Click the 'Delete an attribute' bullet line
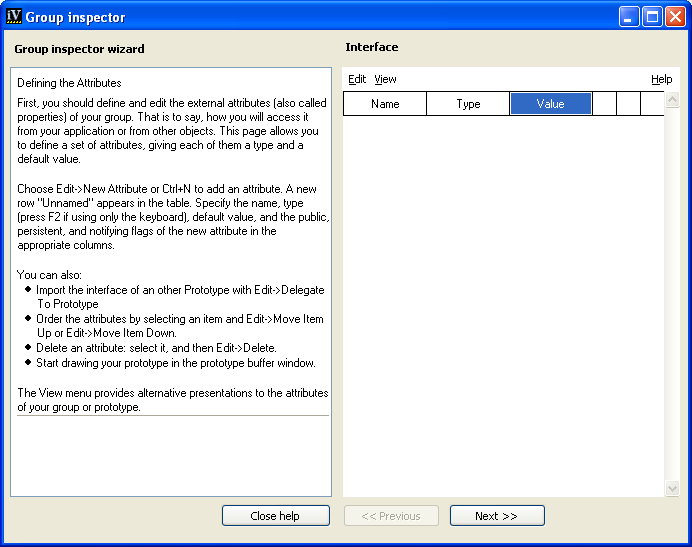Screen dimensions: 692x547 156,348
